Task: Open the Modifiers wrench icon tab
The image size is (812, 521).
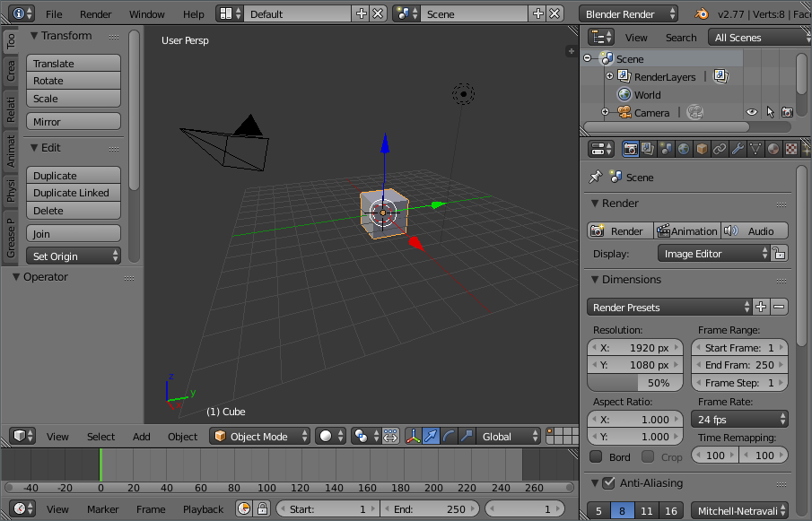Action: (738, 150)
